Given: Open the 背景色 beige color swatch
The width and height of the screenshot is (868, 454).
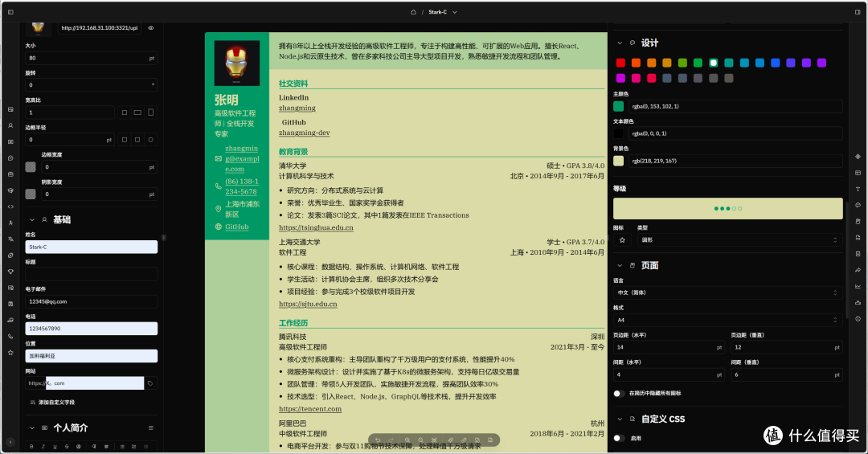Looking at the screenshot, I should [618, 161].
